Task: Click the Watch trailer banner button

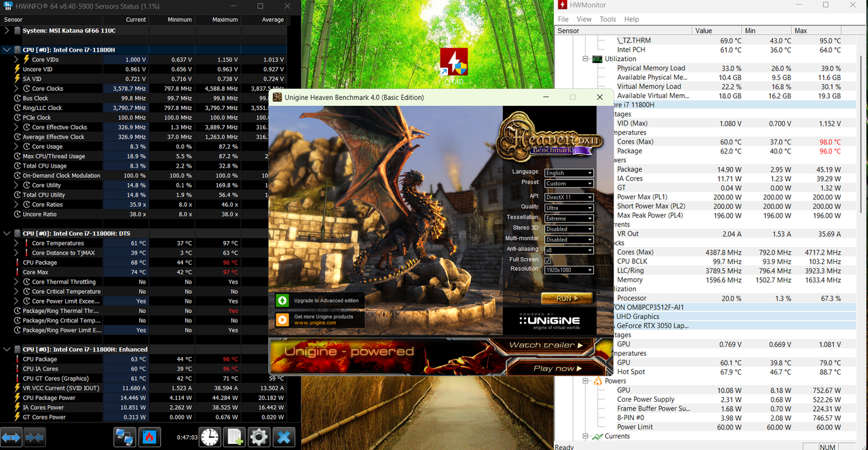Action: [x=546, y=345]
